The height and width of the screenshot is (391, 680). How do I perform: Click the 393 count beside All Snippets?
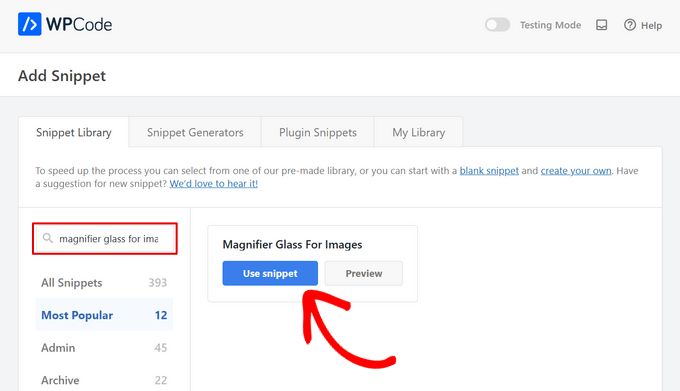click(157, 283)
